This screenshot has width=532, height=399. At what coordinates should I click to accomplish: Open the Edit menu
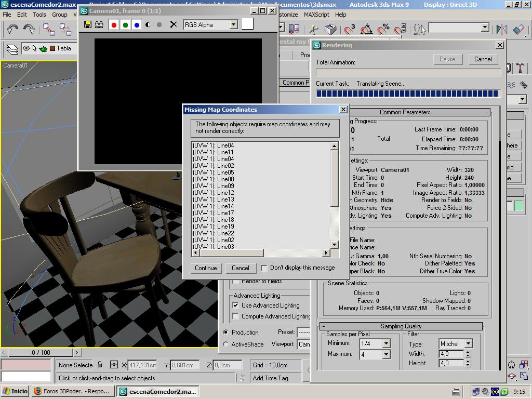point(22,15)
